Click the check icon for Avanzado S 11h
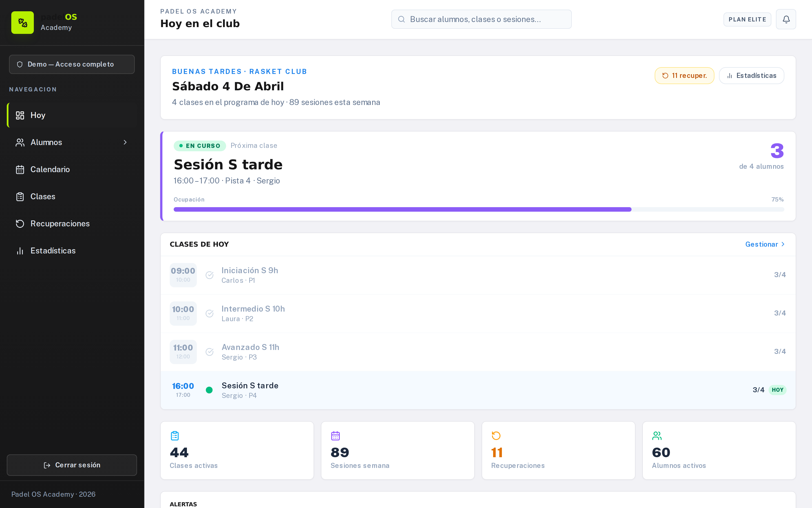 coord(209,352)
